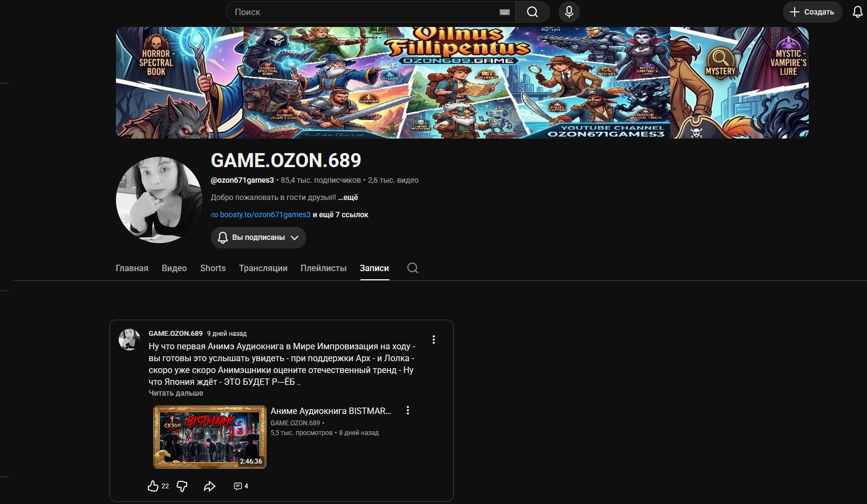Open the Shorts tab
This screenshot has height=504, width=867.
213,268
